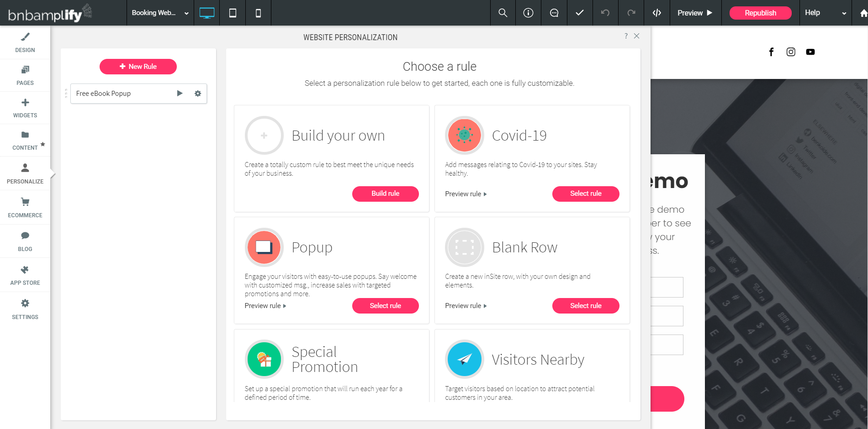Switch to desktop view
Viewport: 868px width, 429px height.
pos(207,13)
